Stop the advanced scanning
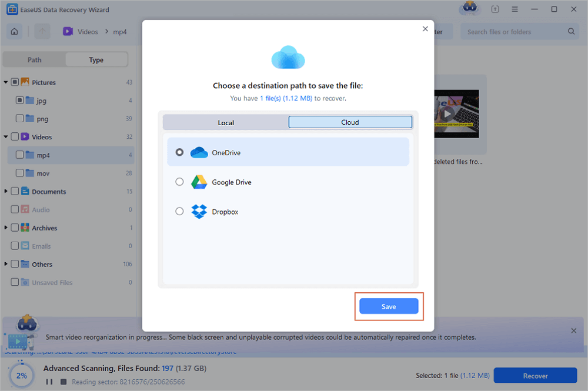588x391 pixels. [x=64, y=382]
